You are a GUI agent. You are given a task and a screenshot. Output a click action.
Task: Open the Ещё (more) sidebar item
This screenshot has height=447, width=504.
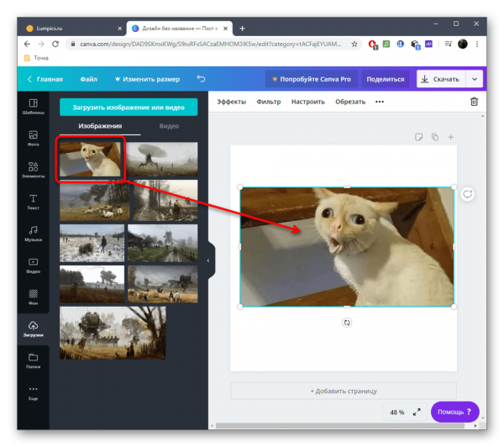tap(33, 393)
